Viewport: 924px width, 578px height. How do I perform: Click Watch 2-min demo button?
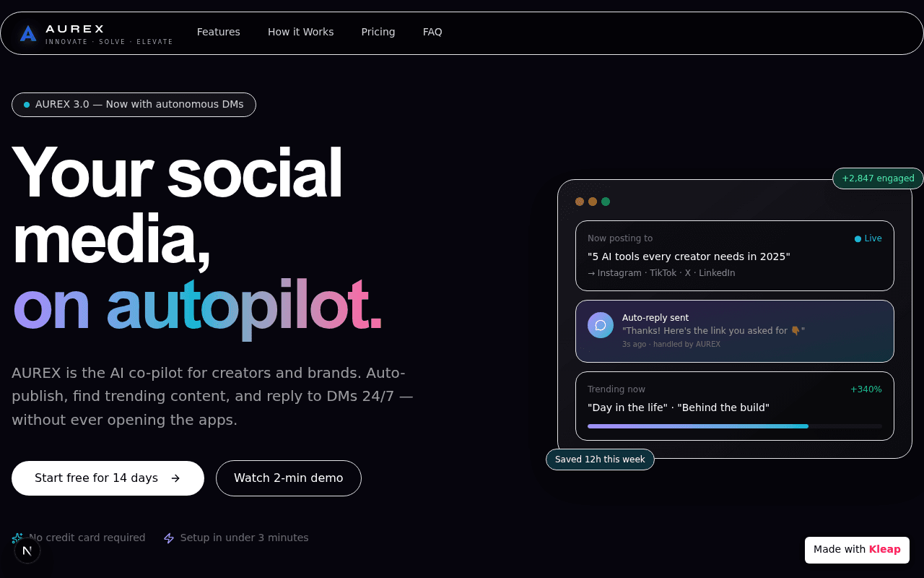click(289, 478)
